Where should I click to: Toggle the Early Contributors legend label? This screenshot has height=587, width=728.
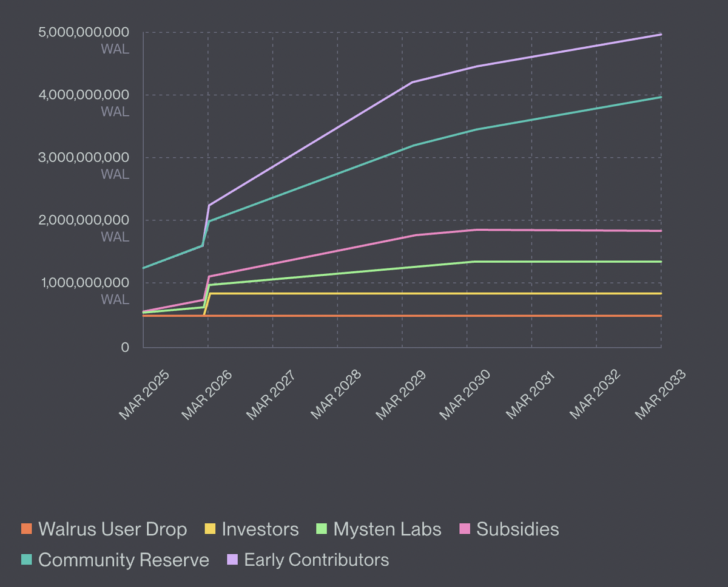(316, 560)
